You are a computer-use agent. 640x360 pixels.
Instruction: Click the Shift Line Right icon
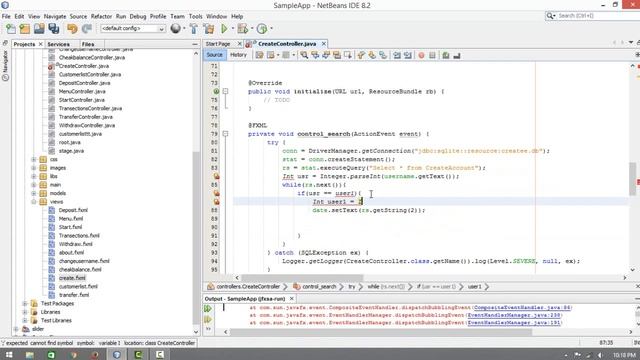point(408,55)
